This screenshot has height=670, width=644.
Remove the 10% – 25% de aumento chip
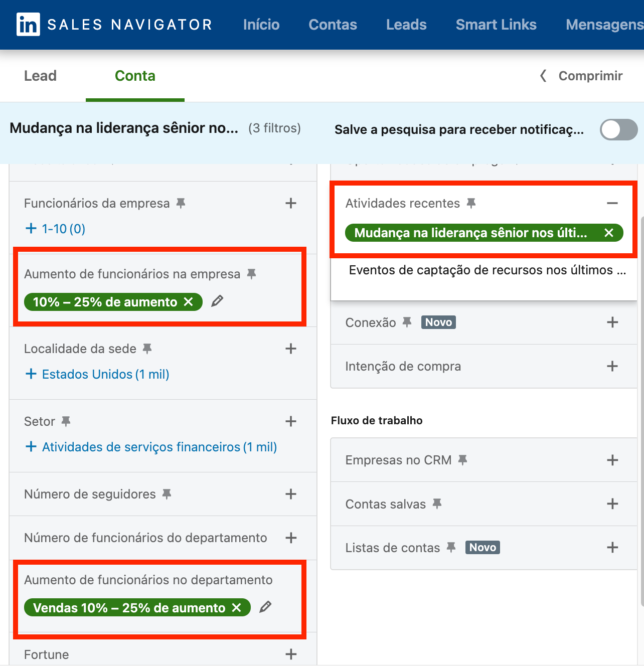(188, 302)
